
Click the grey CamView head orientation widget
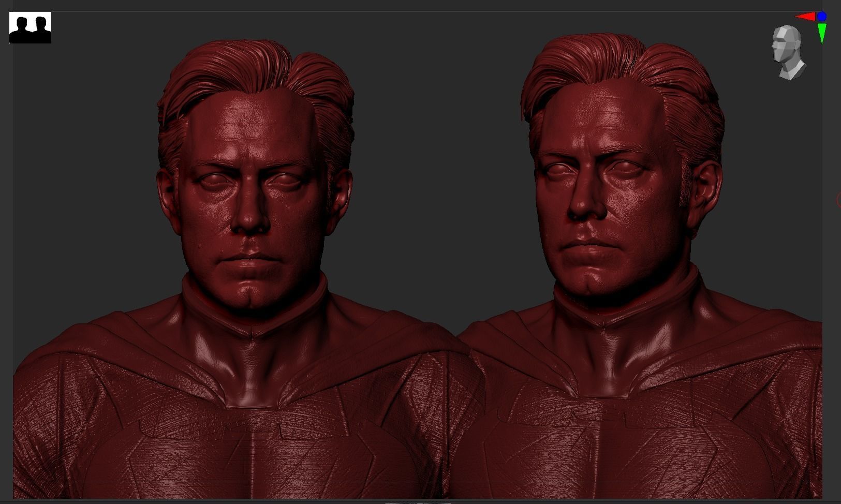(788, 53)
